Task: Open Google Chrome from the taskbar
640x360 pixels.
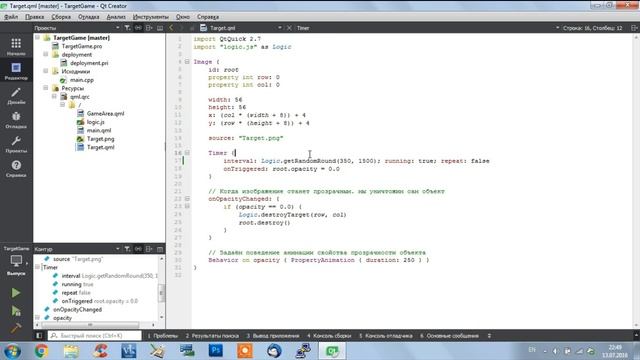Action: pos(41,351)
